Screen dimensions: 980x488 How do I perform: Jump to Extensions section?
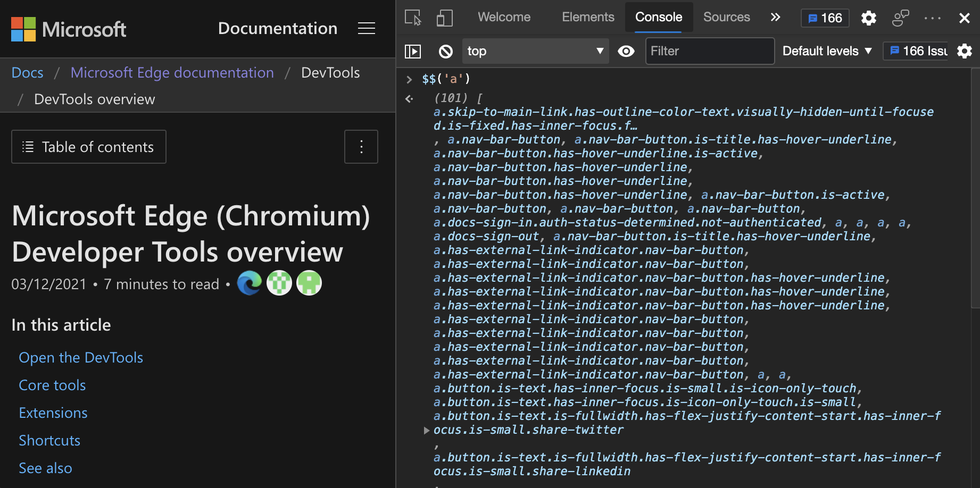53,413
